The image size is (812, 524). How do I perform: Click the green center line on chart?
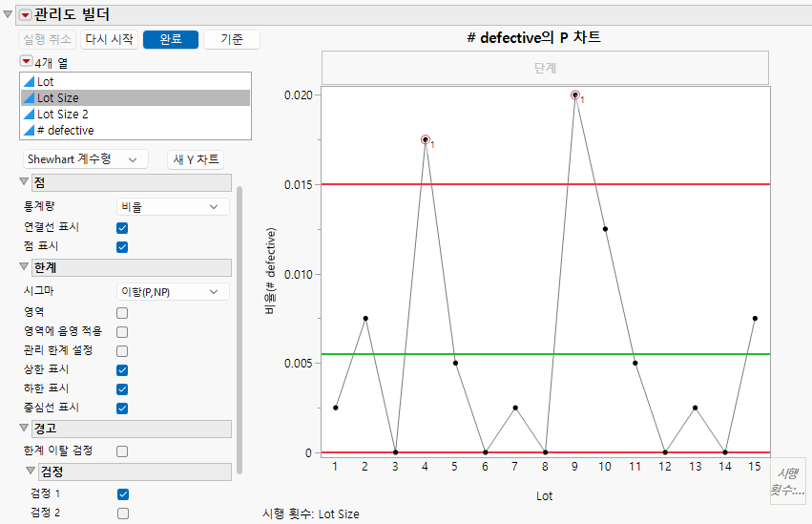pyautogui.click(x=546, y=354)
